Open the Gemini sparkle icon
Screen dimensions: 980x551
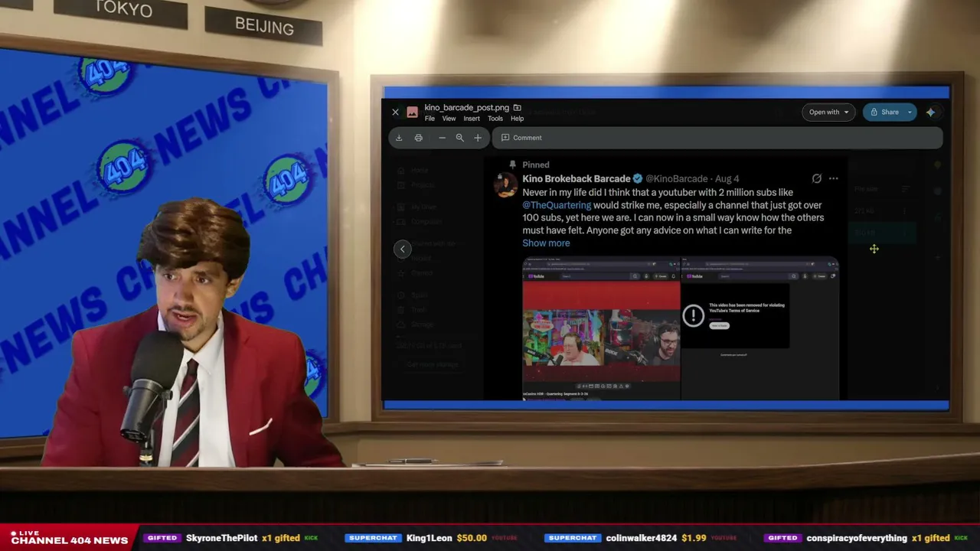(x=930, y=112)
